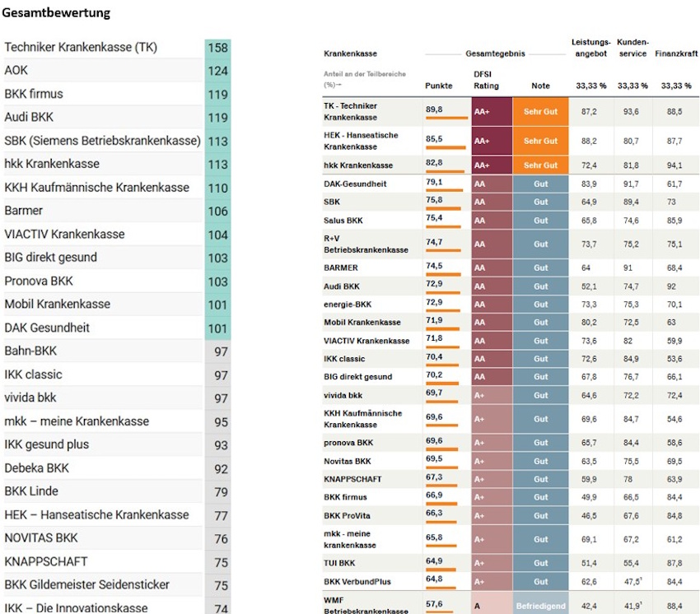
Task: Select AOK in the left ranking list
Action: point(16,70)
